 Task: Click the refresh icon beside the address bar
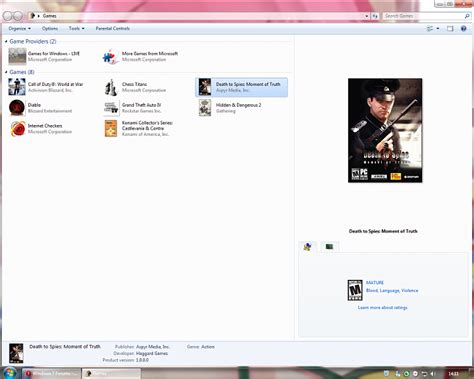click(x=375, y=16)
